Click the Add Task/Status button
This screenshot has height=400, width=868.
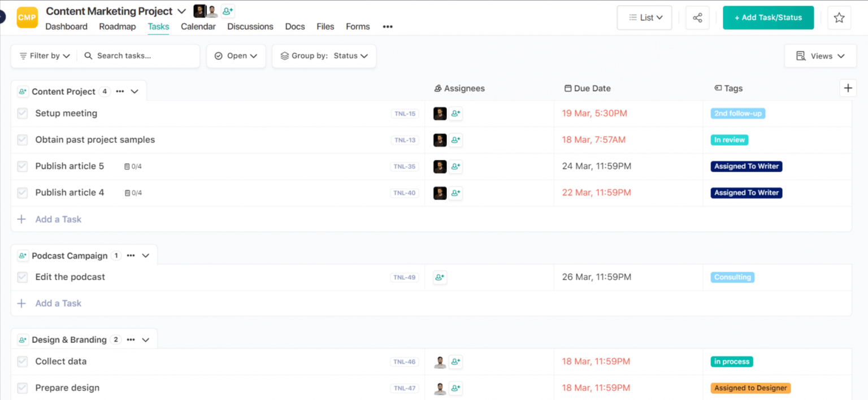768,18
